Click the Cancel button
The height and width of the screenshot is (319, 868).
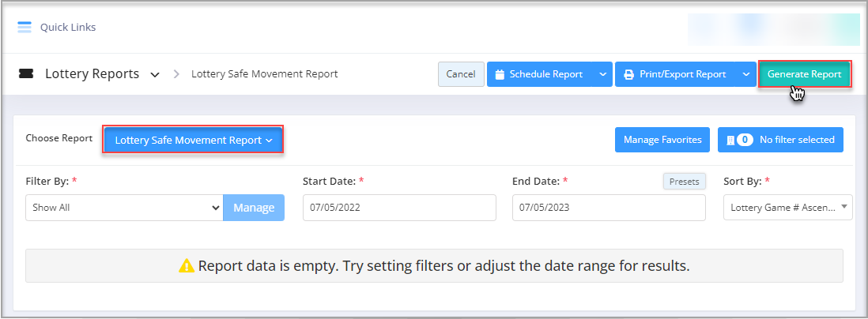[x=461, y=74]
